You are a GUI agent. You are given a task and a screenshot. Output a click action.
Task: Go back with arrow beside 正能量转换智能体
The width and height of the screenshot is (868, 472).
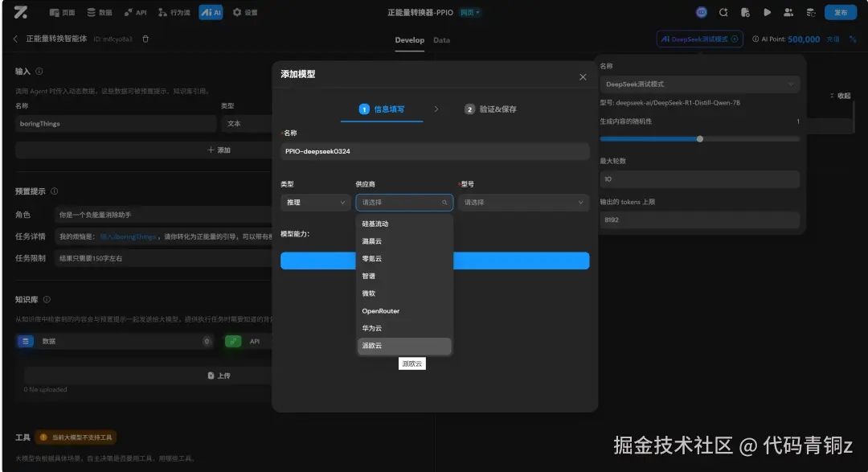15,39
